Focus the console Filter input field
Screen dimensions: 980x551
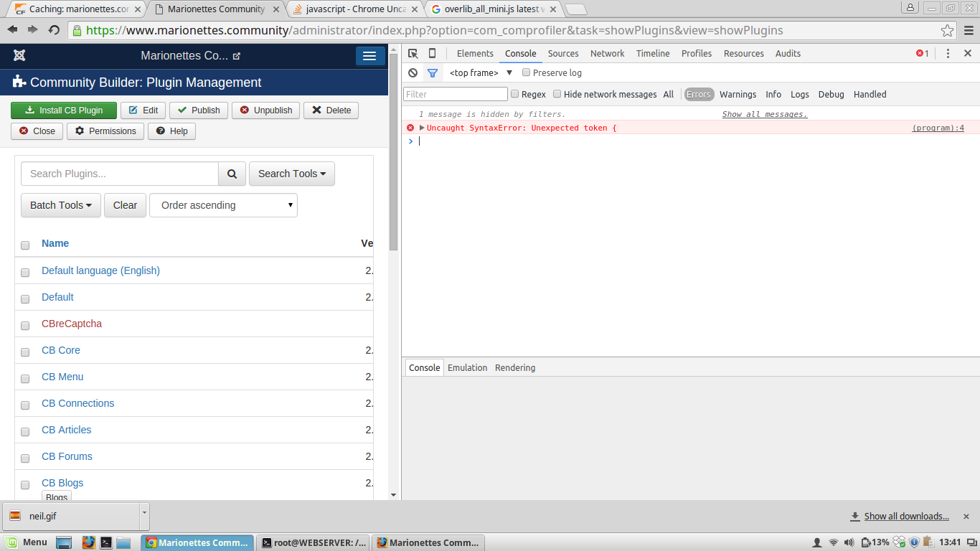click(x=456, y=94)
